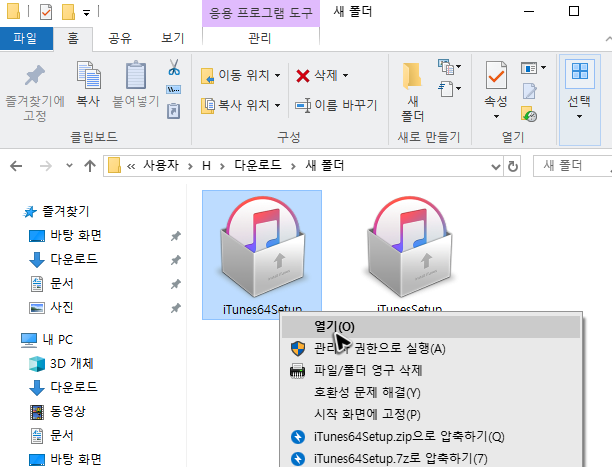Image resolution: width=612 pixels, height=467 pixels.
Task: Select 내 PC in the navigation pane
Action: (47, 340)
